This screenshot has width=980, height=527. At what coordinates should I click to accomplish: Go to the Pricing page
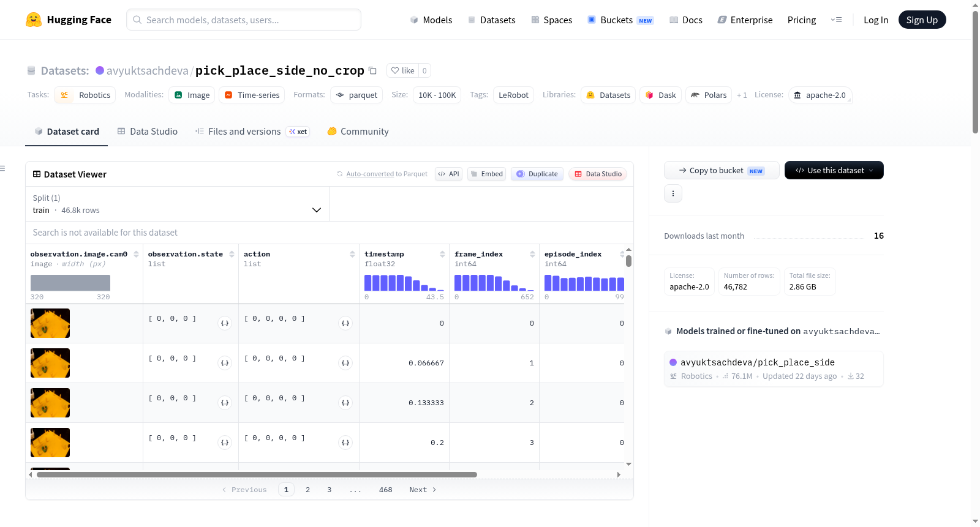click(x=801, y=20)
